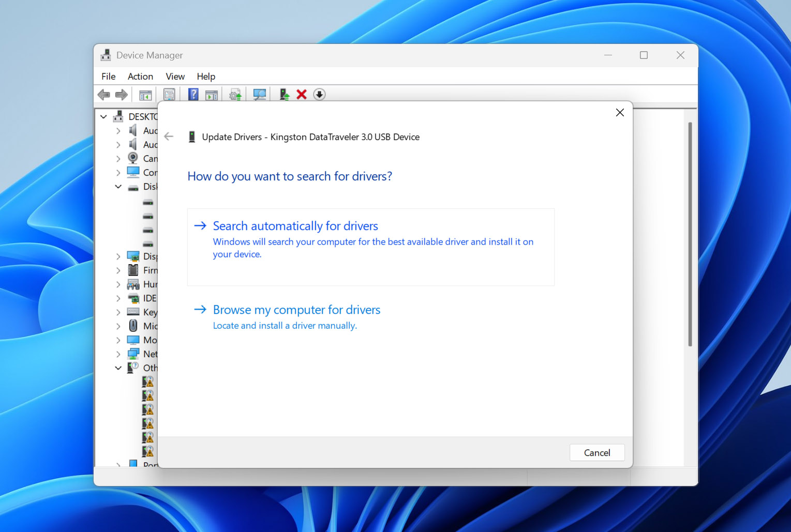This screenshot has height=532, width=791.
Task: Expand the Keyboards category chevron
Action: [x=118, y=312]
